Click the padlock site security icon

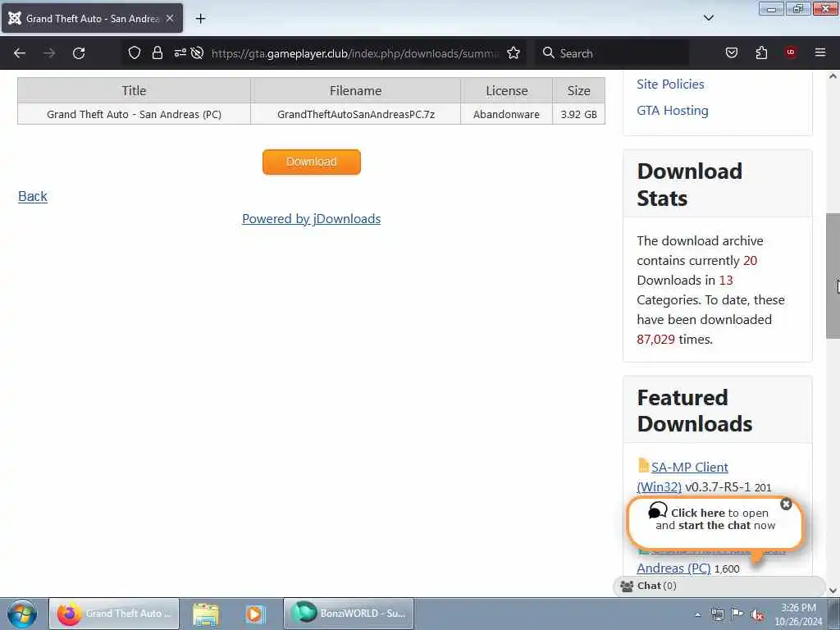point(157,52)
